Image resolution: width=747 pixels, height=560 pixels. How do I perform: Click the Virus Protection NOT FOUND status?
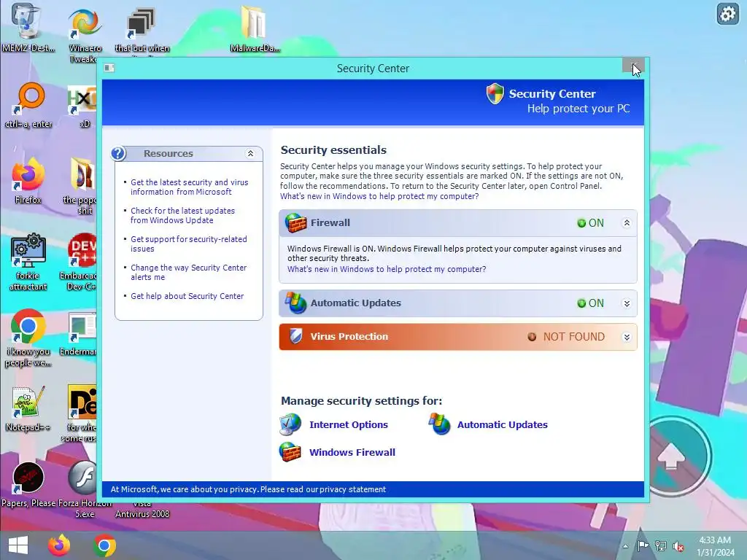click(x=566, y=337)
